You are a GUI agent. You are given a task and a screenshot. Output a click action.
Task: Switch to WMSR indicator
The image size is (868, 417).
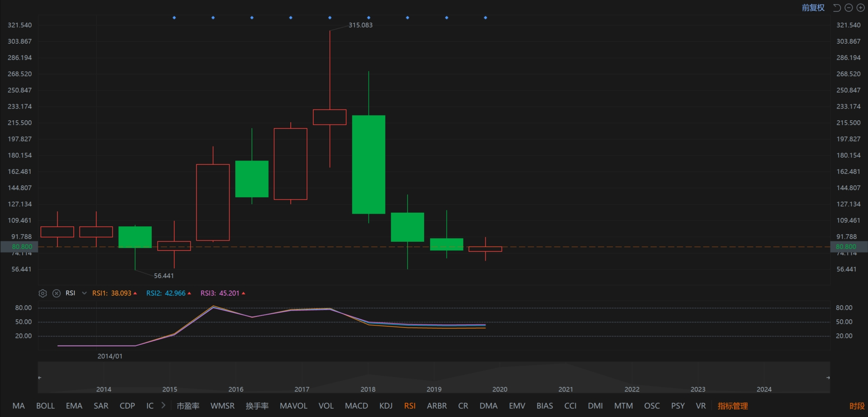click(x=223, y=406)
